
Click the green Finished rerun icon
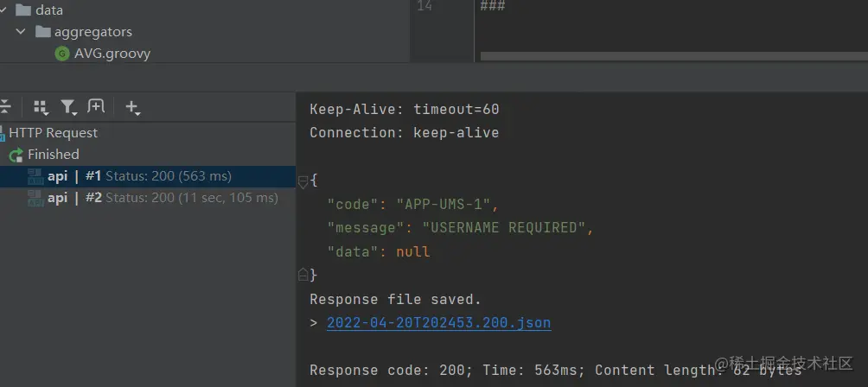pos(16,155)
